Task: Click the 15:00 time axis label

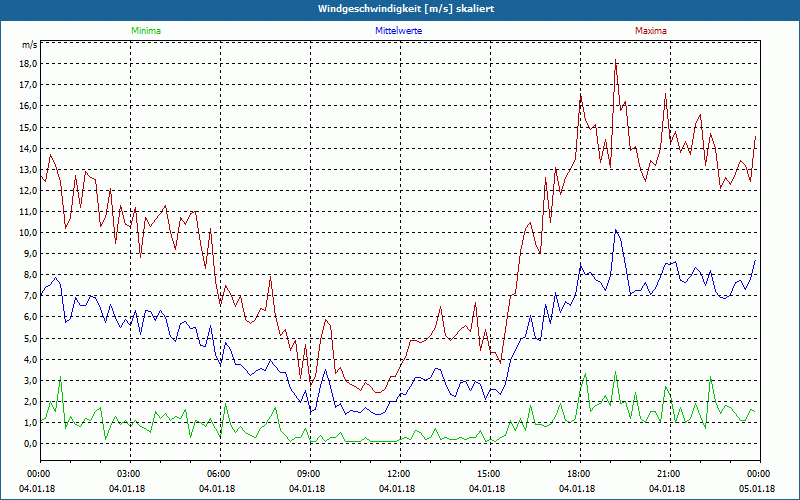Action: (490, 474)
